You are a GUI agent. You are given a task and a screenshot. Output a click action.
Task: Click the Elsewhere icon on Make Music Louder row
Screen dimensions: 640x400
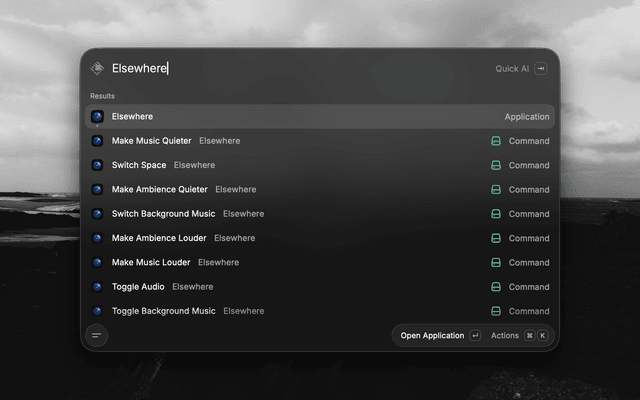pos(97,262)
